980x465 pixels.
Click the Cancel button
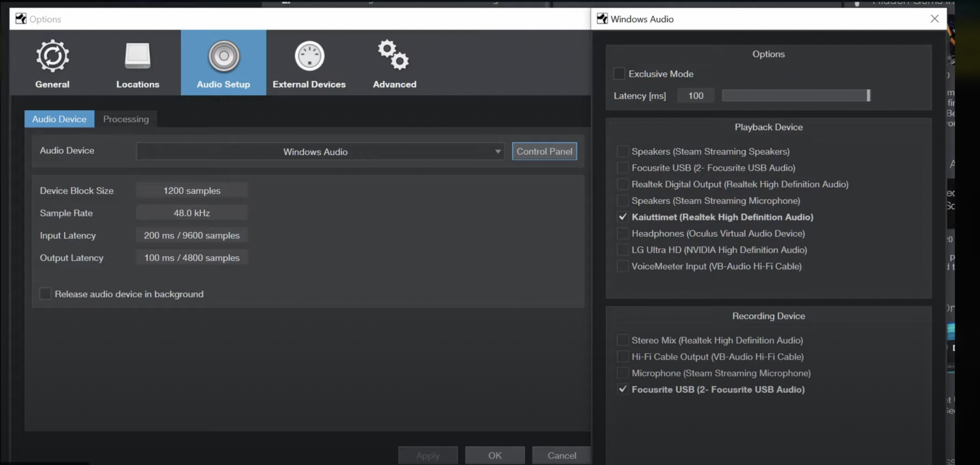[x=561, y=455]
